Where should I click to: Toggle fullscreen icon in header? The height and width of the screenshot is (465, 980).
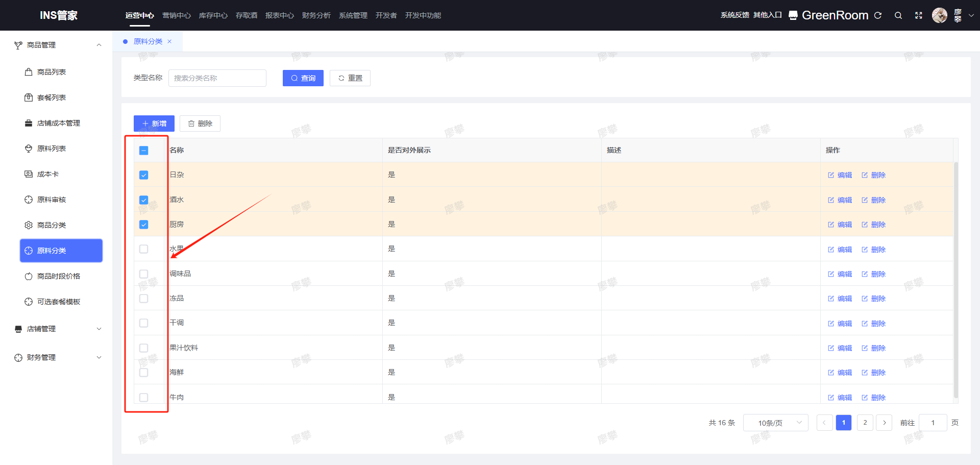[919, 15]
